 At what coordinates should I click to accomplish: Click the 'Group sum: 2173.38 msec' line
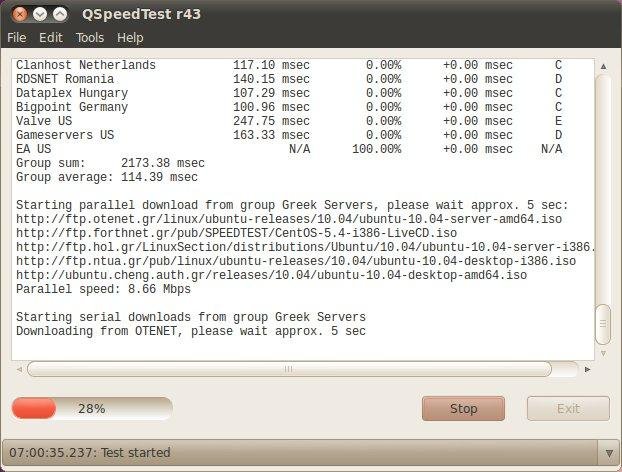110,163
